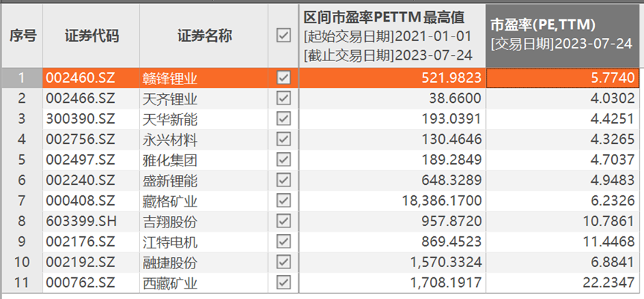Click the name cell 西藏矿业
Viewport: 644px width, 299px height.
click(x=204, y=282)
